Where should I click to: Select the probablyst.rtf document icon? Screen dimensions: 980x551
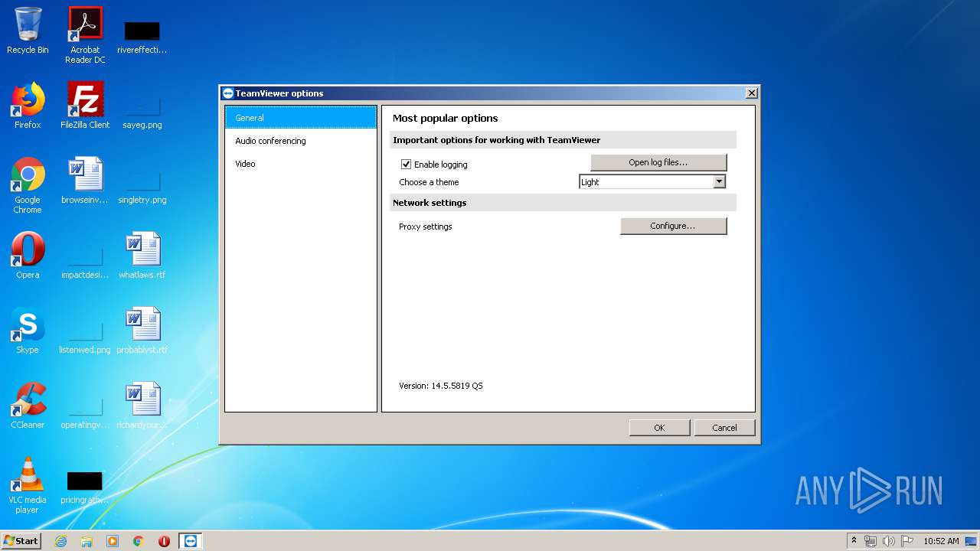142,331
